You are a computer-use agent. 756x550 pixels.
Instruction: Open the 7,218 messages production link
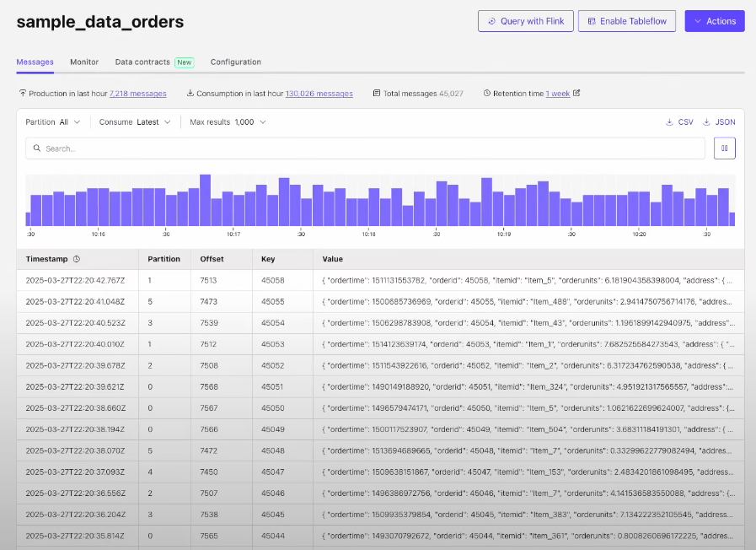pyautogui.click(x=137, y=94)
